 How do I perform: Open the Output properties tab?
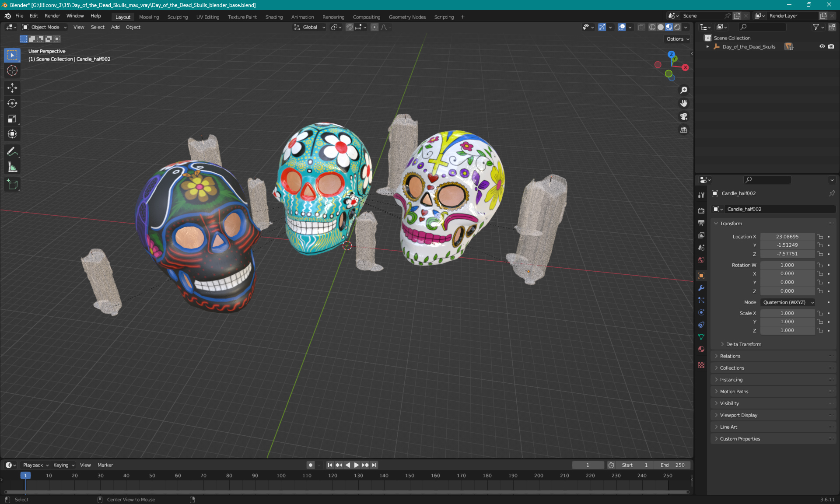701,223
